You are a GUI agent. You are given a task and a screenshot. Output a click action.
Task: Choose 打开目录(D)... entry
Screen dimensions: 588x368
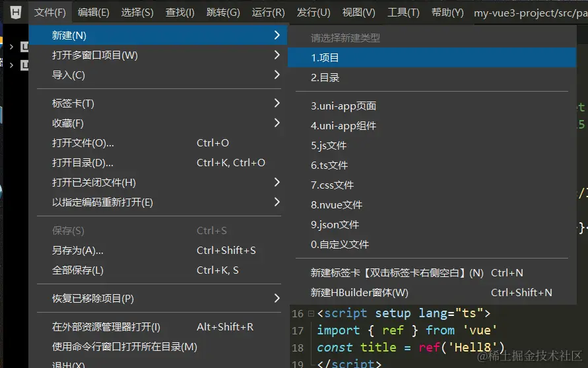tap(158, 163)
